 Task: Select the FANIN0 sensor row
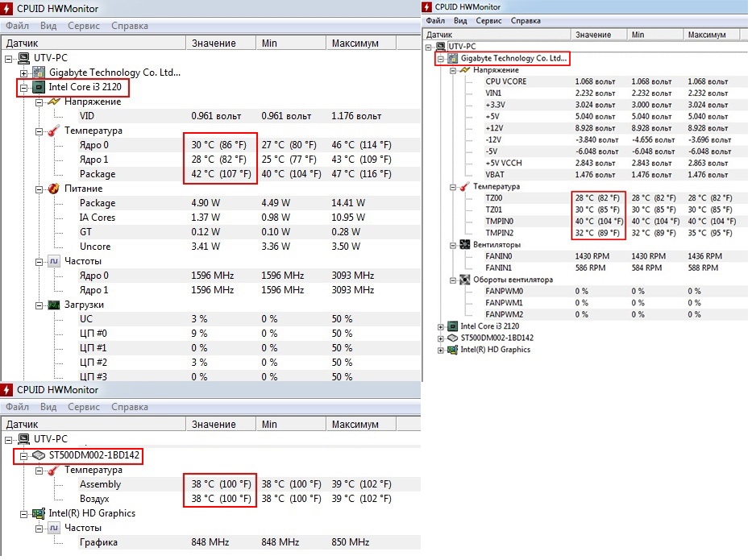[499, 255]
